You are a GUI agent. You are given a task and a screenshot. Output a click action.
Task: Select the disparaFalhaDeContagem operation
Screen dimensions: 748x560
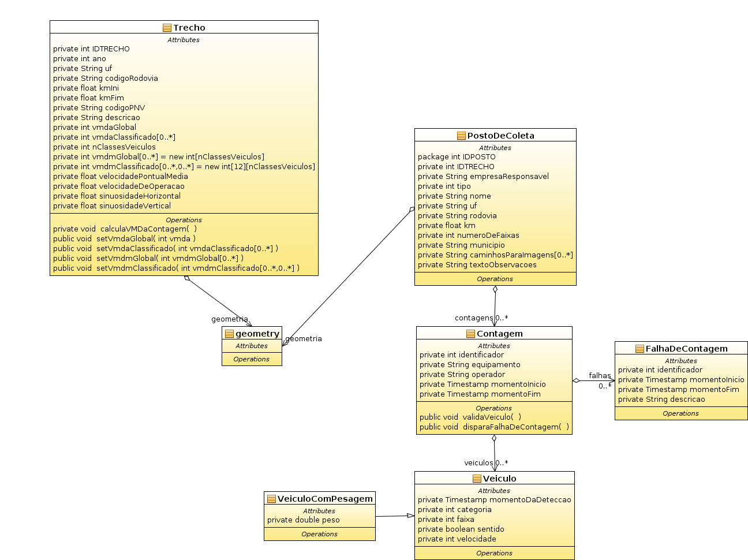coord(495,427)
